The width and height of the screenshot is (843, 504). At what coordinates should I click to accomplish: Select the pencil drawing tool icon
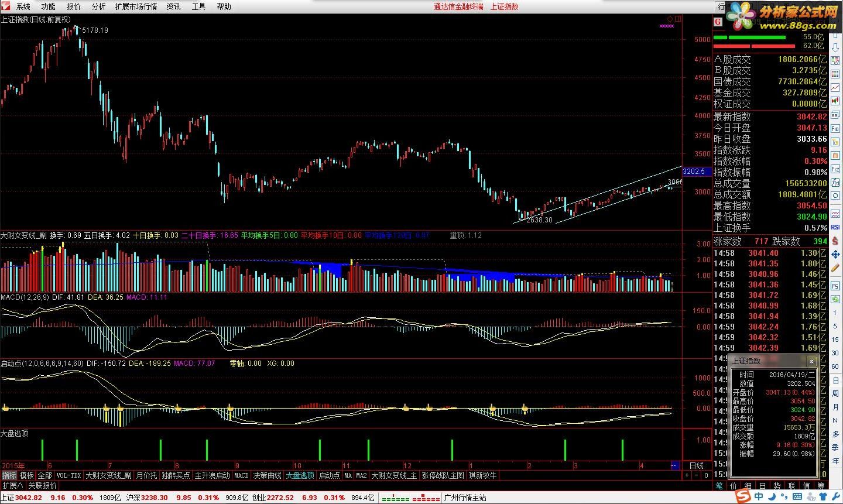[835, 268]
